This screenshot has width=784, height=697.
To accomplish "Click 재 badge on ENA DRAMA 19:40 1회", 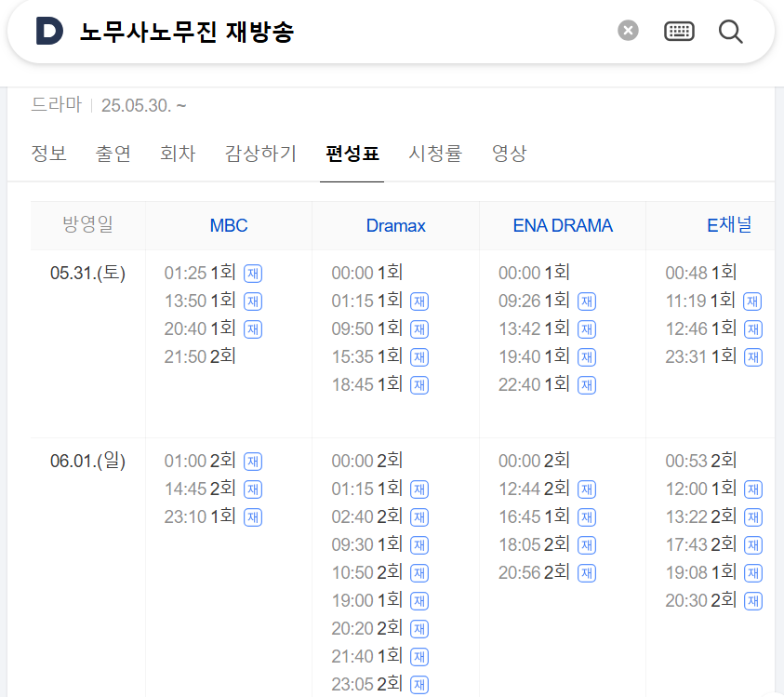I will [x=587, y=357].
